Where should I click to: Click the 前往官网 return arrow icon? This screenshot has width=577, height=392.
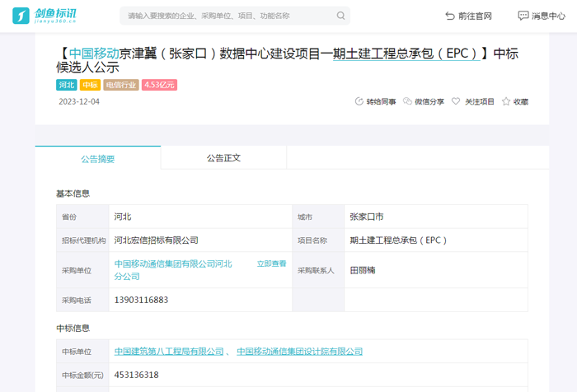tap(450, 16)
